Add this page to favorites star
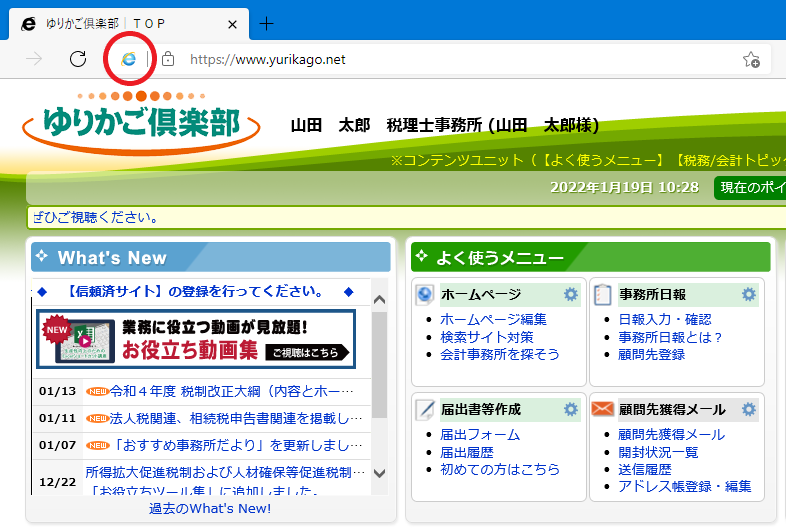This screenshot has width=786, height=529. (751, 60)
